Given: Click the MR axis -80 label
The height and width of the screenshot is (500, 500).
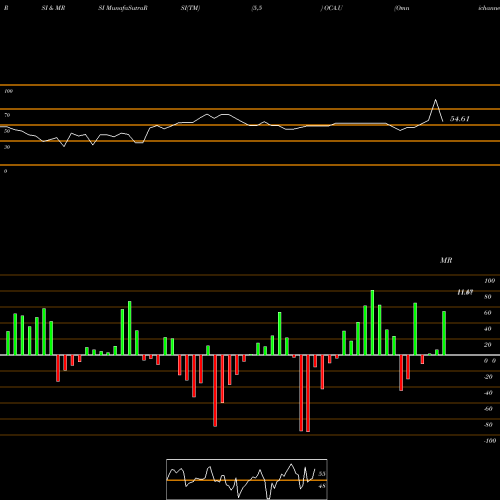Looking at the screenshot, I should [x=488, y=425].
